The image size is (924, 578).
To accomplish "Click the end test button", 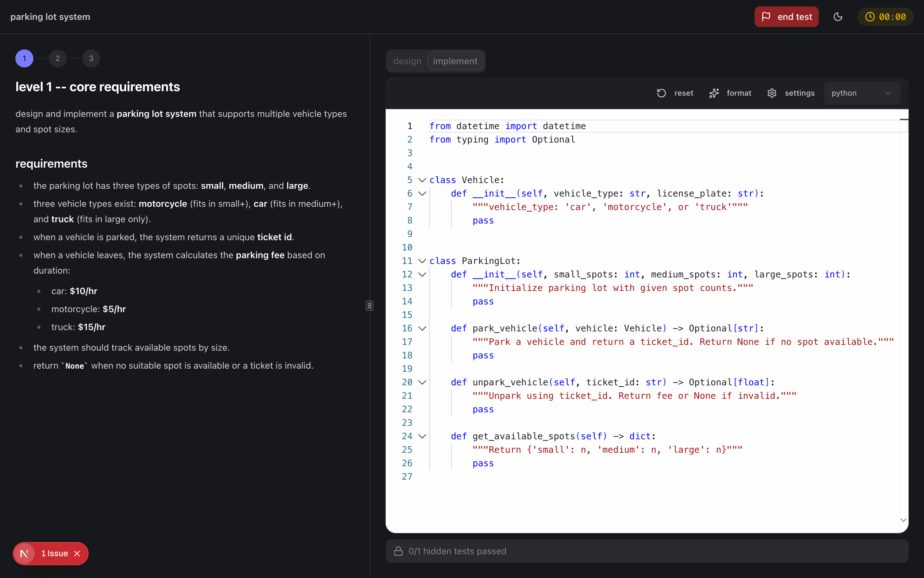I will pos(786,17).
